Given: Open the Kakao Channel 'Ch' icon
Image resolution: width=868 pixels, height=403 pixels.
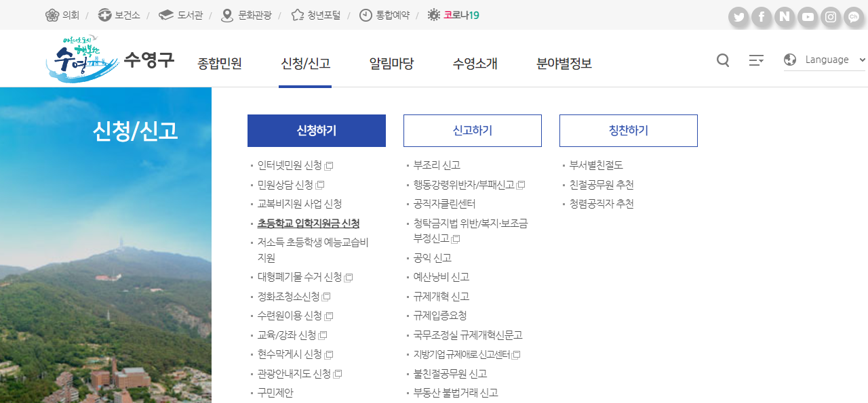Looking at the screenshot, I should pos(852,17).
